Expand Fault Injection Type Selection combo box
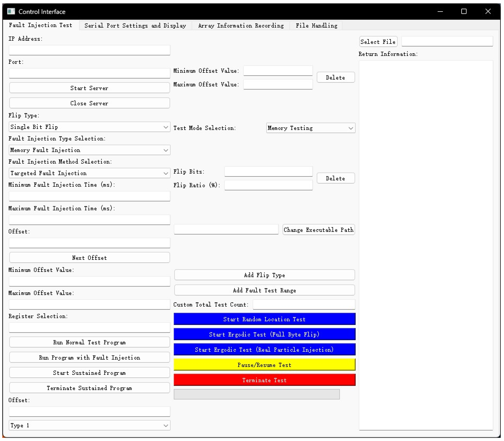The height and width of the screenshot is (441, 504). click(x=89, y=150)
